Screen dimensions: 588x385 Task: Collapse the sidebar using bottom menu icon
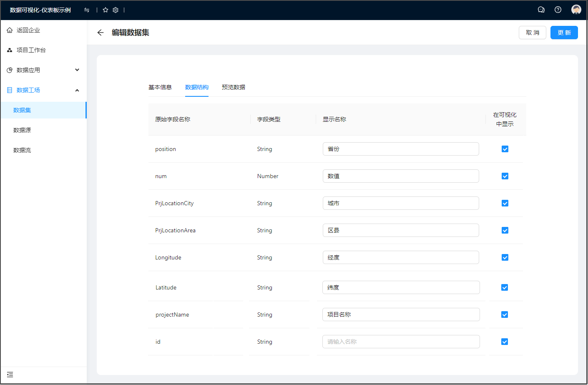pos(10,375)
